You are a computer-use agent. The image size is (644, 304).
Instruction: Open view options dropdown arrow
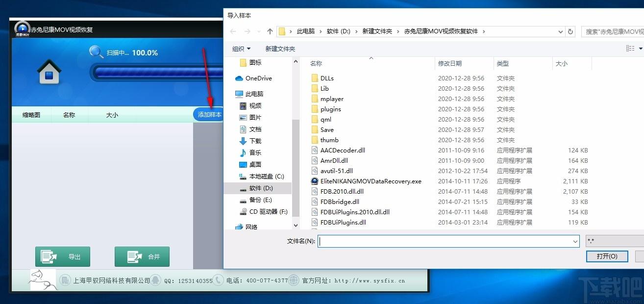(x=641, y=49)
